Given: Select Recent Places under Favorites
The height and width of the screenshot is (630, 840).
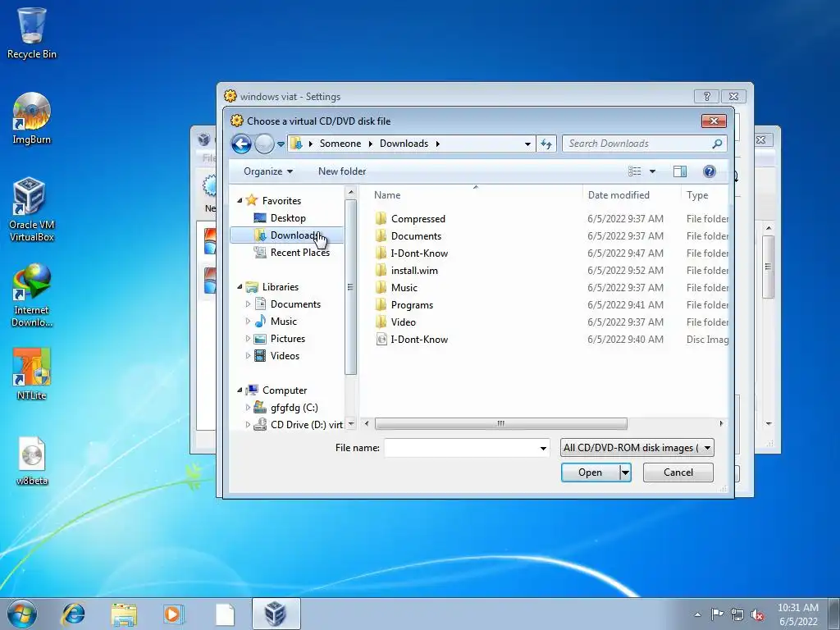Looking at the screenshot, I should pyautogui.click(x=299, y=253).
